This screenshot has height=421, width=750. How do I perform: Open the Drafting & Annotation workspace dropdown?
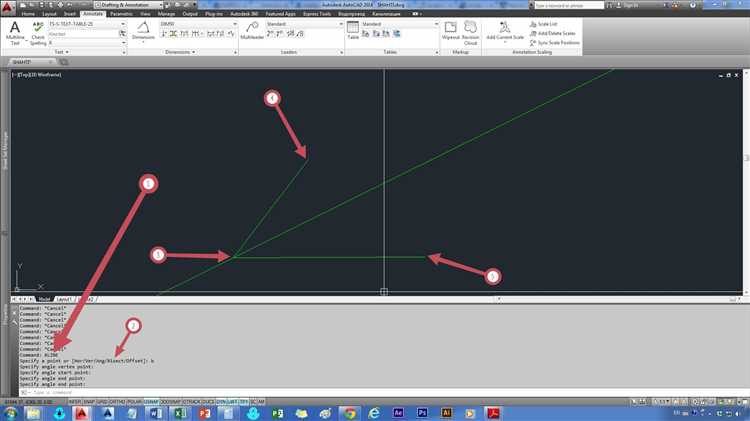(129, 5)
